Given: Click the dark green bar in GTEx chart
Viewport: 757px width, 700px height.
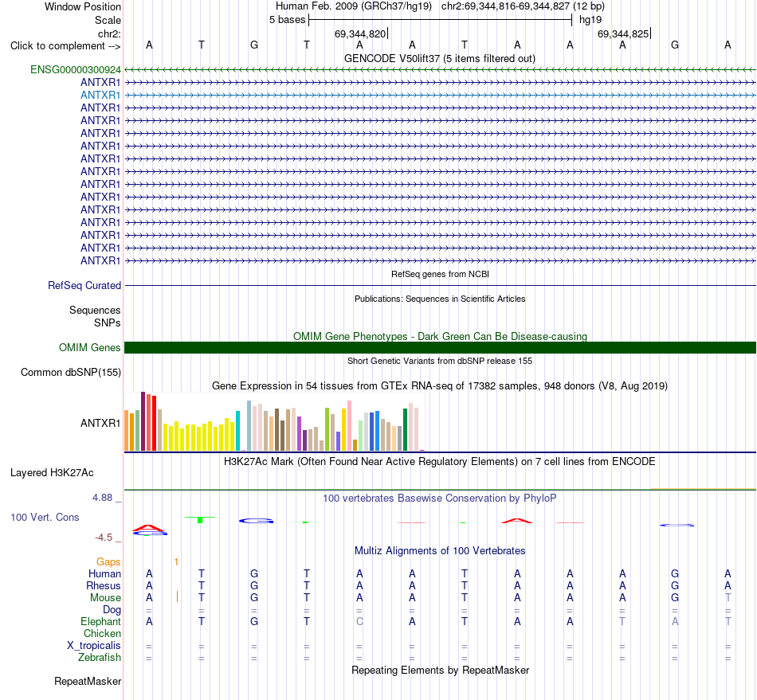Looking at the screenshot, I should pyautogui.click(x=406, y=430).
